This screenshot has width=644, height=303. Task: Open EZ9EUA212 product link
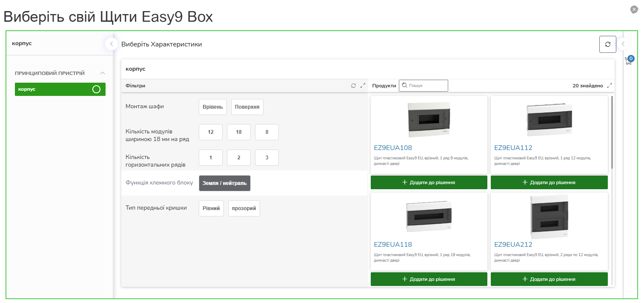(513, 245)
